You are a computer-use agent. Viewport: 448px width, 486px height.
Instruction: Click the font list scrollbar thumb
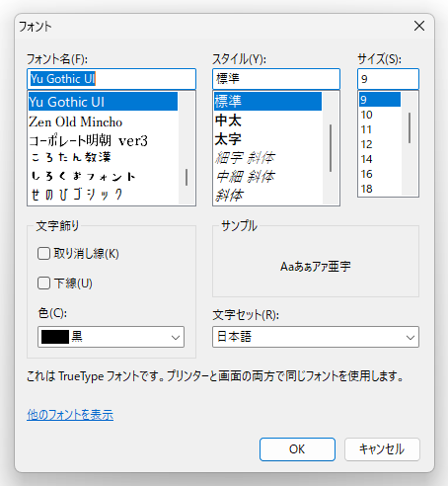point(187,178)
